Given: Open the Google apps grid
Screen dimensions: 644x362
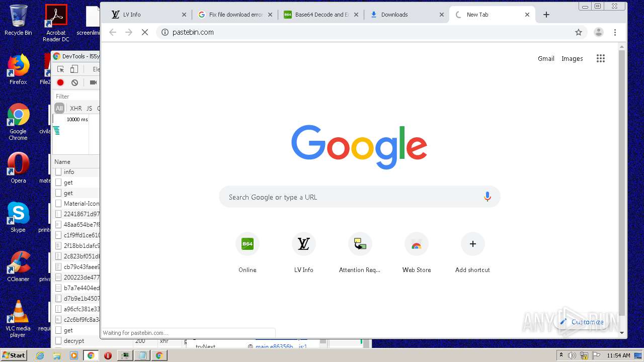Looking at the screenshot, I should 601,58.
